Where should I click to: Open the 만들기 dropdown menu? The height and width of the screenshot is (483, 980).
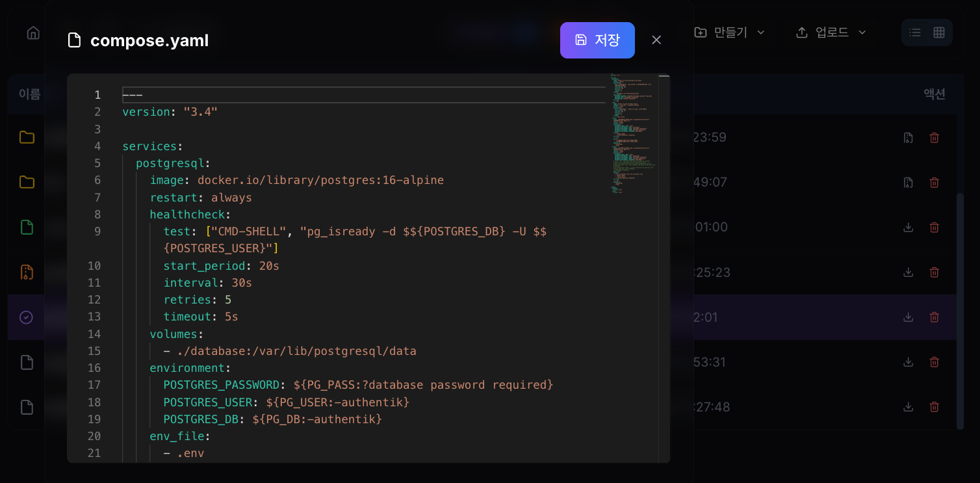729,33
